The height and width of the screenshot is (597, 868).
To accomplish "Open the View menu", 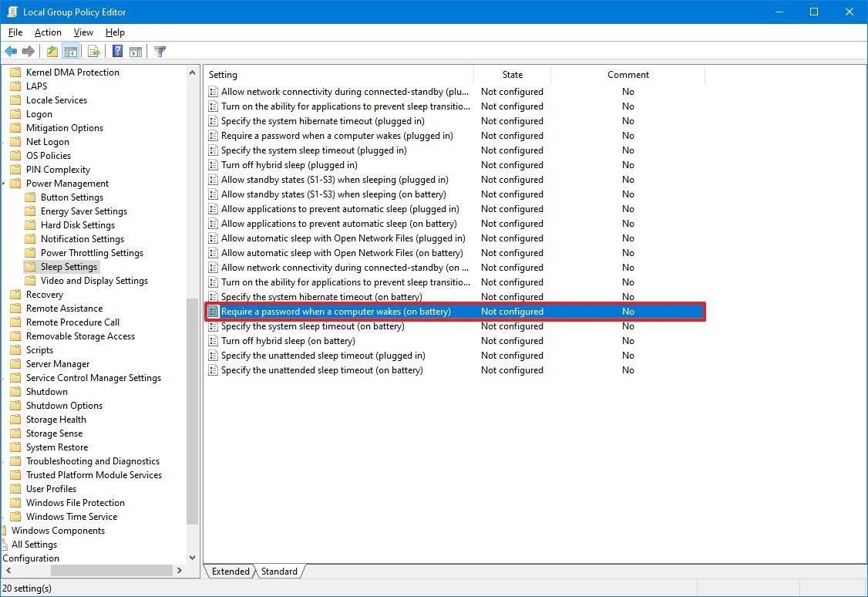I will 83,32.
